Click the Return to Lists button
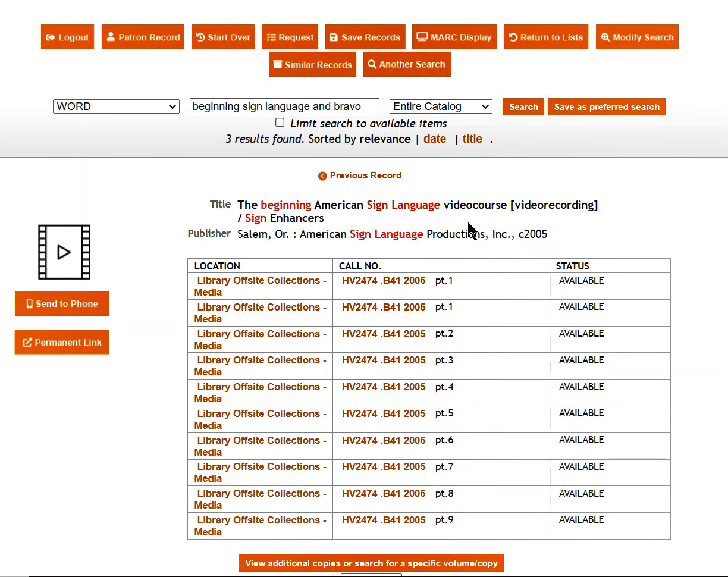This screenshot has width=728, height=577. pyautogui.click(x=546, y=37)
